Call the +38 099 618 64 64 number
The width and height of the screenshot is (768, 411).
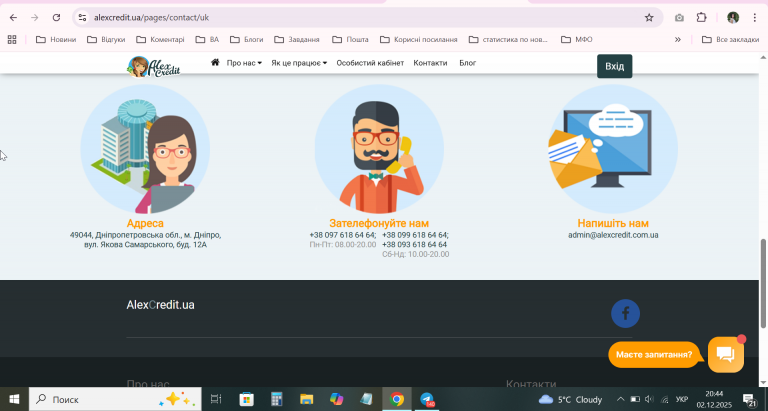click(x=415, y=235)
